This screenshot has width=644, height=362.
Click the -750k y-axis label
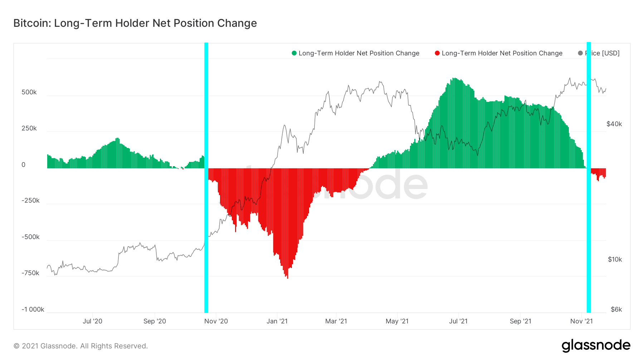tap(30, 273)
